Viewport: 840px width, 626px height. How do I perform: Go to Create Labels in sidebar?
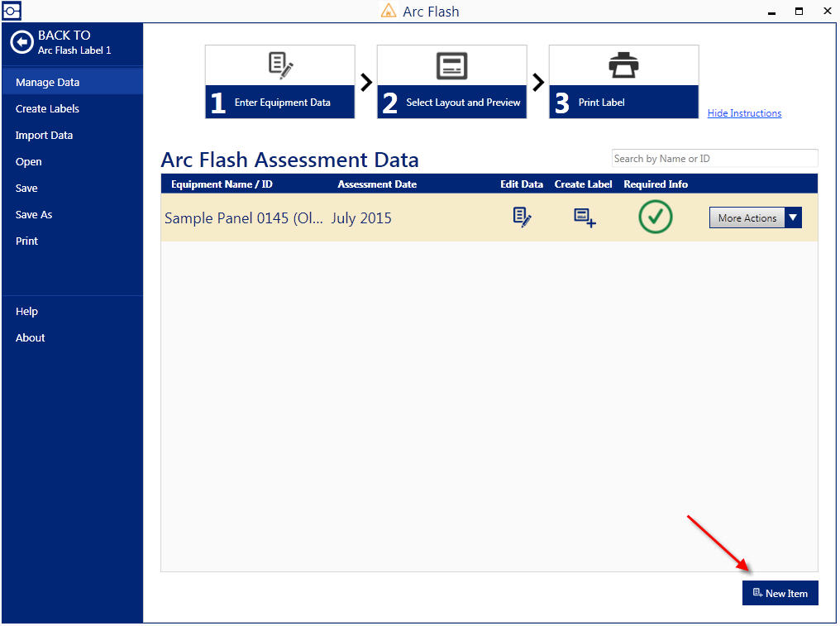pos(48,108)
